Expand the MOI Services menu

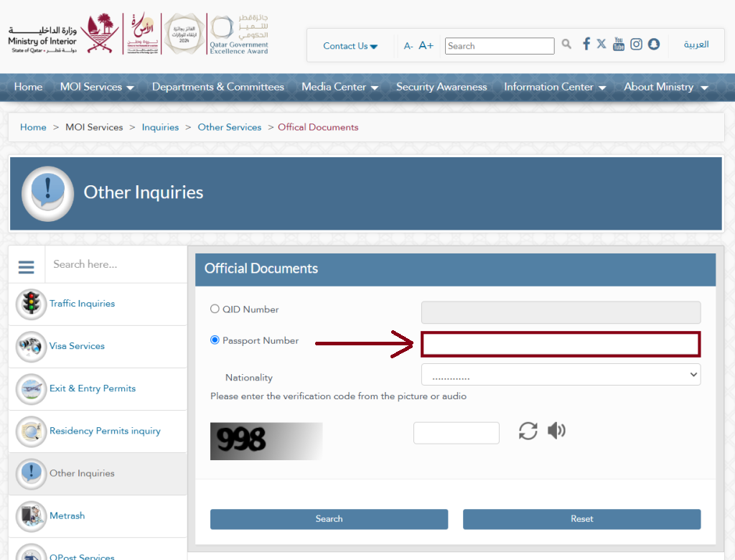(x=97, y=87)
